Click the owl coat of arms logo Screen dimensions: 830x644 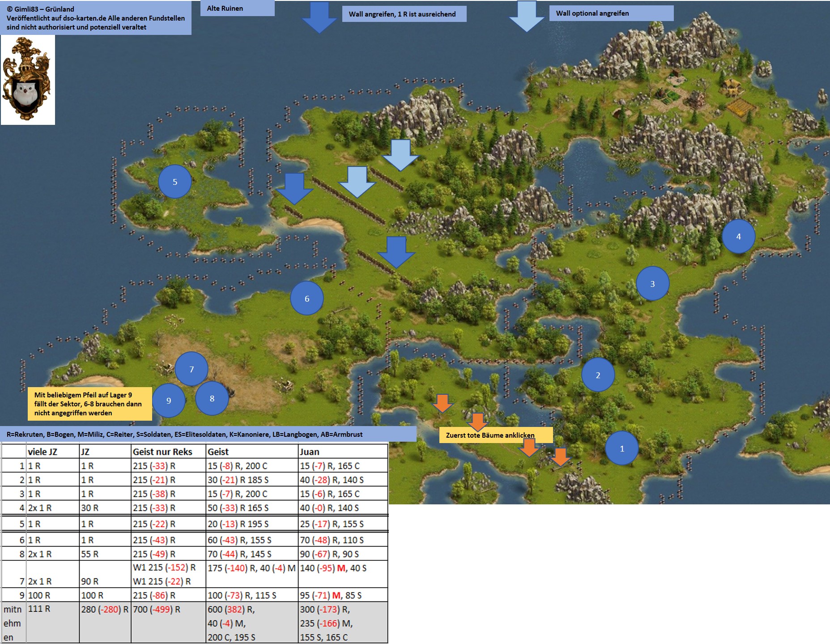27,80
